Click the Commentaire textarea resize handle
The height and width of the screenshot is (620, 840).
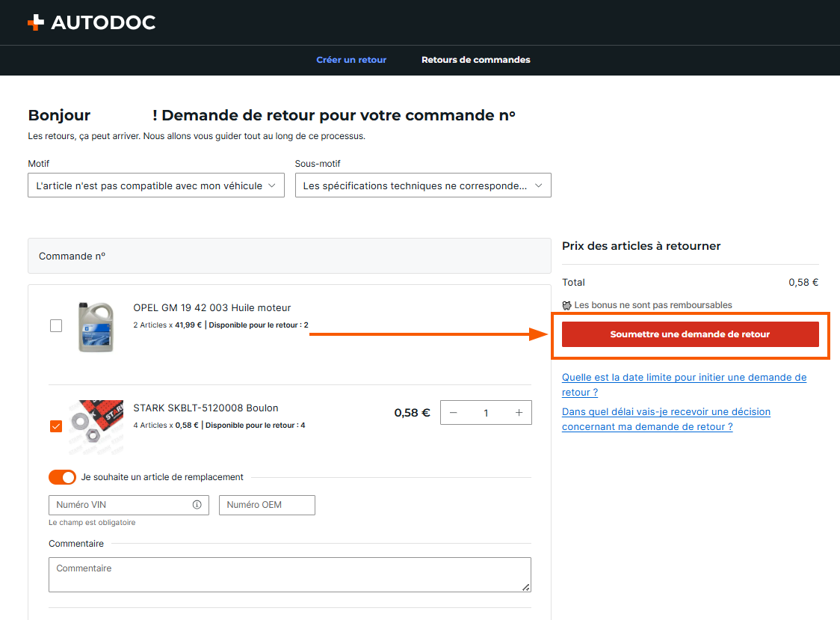(x=526, y=587)
